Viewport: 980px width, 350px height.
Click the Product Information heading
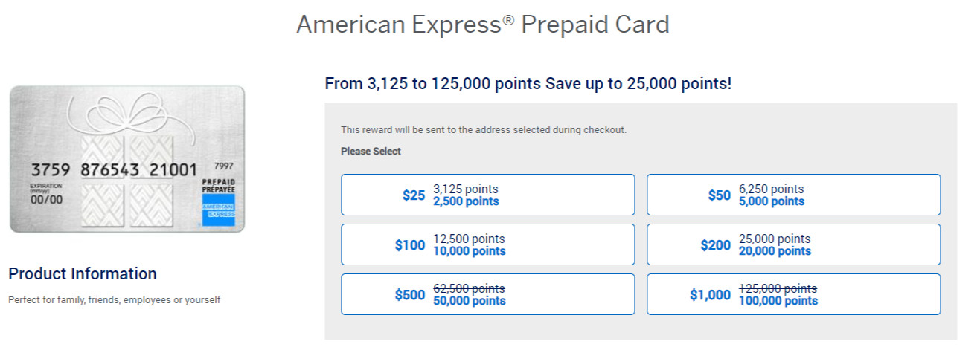click(x=83, y=273)
